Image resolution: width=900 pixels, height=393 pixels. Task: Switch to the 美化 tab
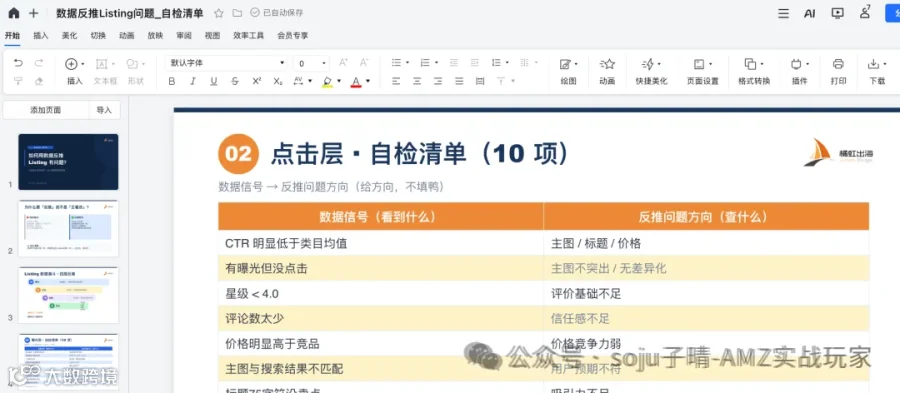coord(69,36)
